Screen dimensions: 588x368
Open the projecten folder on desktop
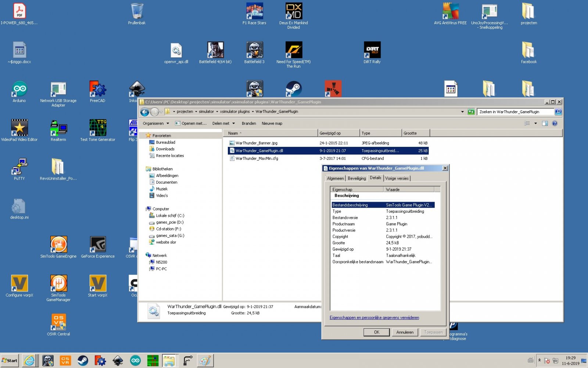(x=529, y=14)
